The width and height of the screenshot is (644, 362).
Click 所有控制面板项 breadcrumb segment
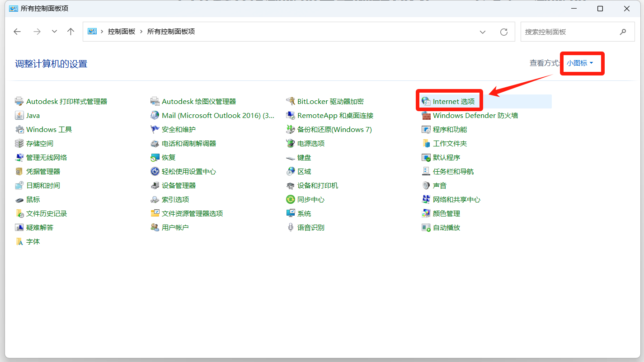171,32
